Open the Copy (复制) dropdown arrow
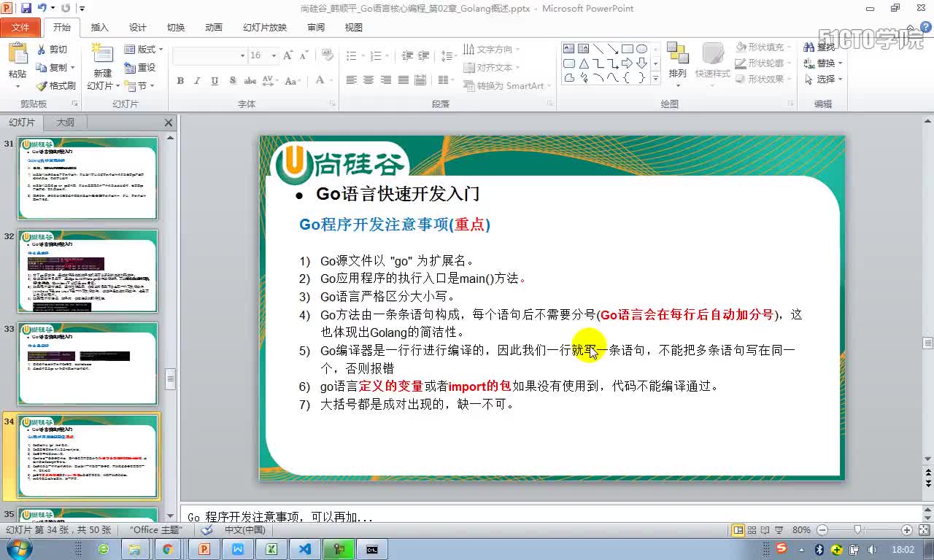The height and width of the screenshot is (560, 934). 73,68
